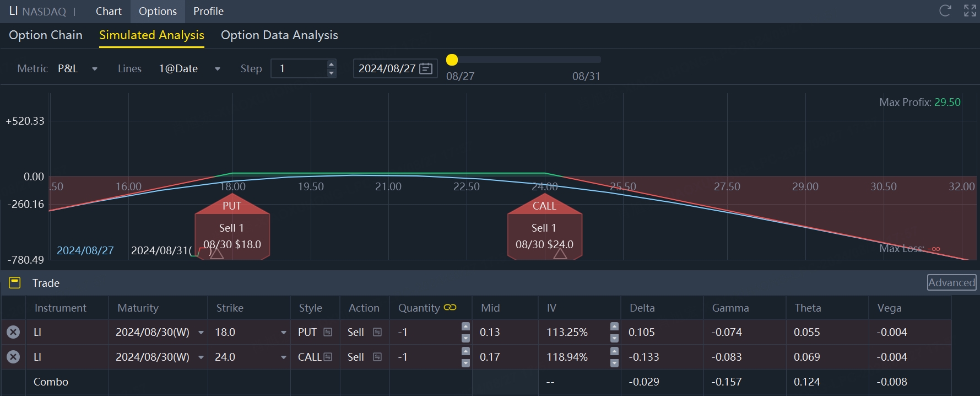This screenshot has height=396, width=980.
Task: Increase the Step value by one
Action: point(331,64)
